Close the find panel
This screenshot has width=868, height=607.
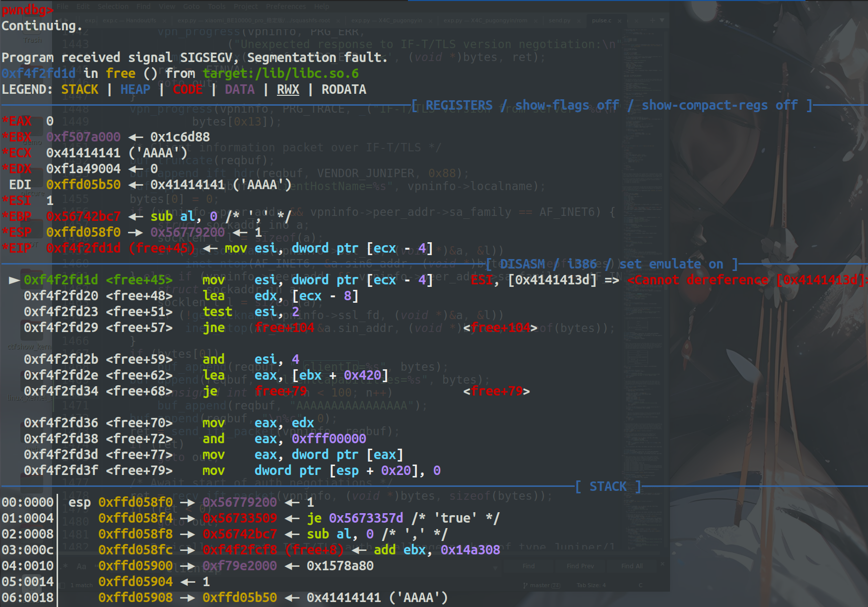pos(663,564)
